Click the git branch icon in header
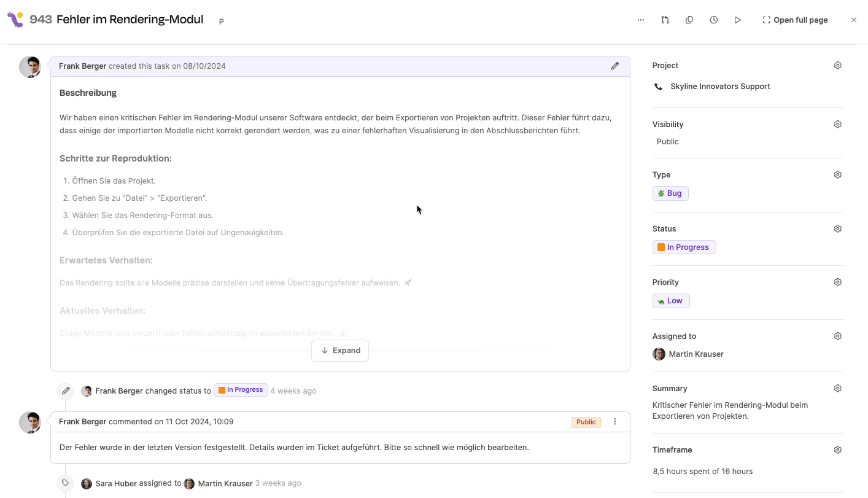Image resolution: width=868 pixels, height=498 pixels. pyautogui.click(x=665, y=20)
